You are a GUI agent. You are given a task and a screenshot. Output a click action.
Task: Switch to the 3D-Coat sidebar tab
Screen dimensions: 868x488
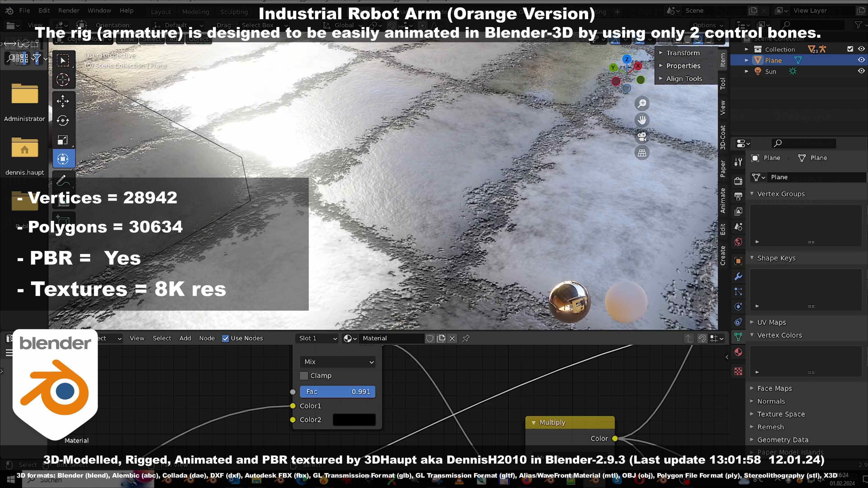pyautogui.click(x=723, y=137)
